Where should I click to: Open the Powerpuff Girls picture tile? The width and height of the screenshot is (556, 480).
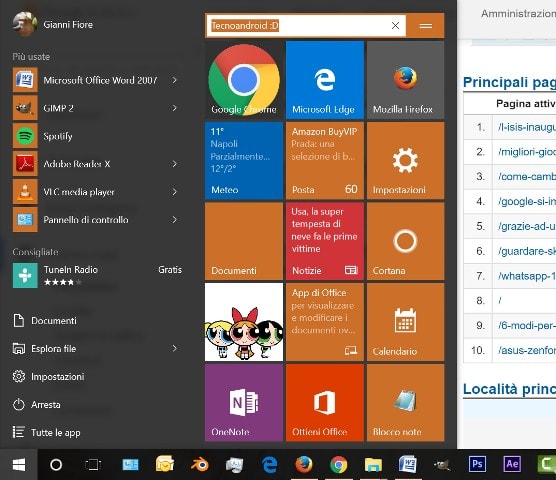pos(244,322)
